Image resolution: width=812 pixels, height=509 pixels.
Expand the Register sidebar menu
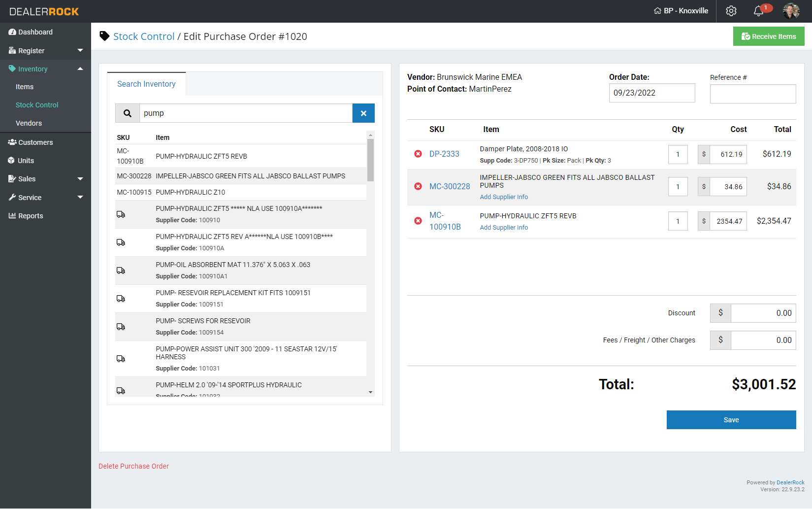[x=45, y=51]
